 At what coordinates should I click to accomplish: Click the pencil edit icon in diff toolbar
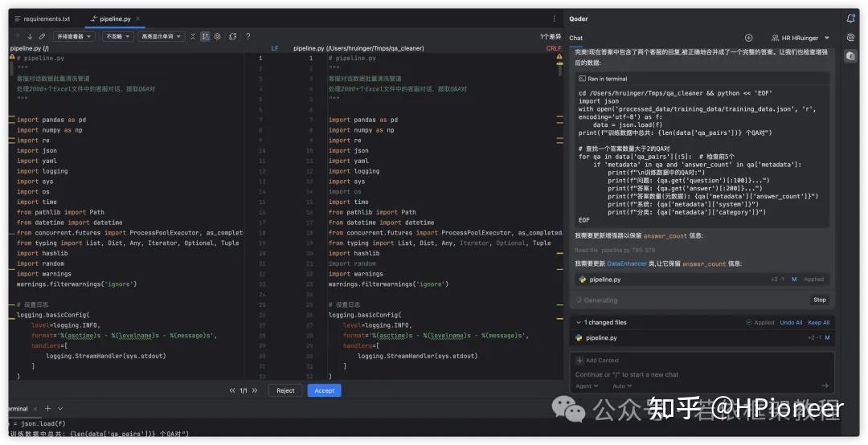(42, 36)
